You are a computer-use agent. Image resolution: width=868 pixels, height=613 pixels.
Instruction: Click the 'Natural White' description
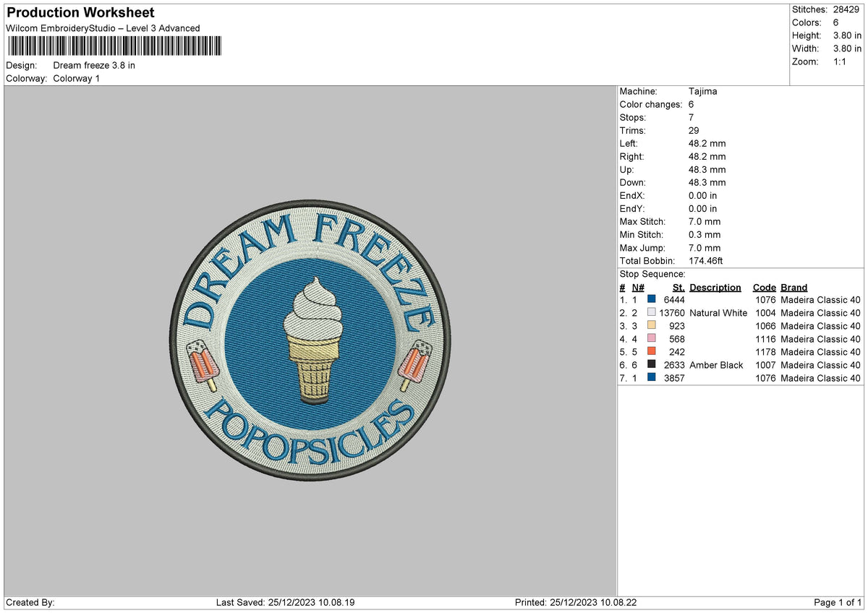pos(718,313)
